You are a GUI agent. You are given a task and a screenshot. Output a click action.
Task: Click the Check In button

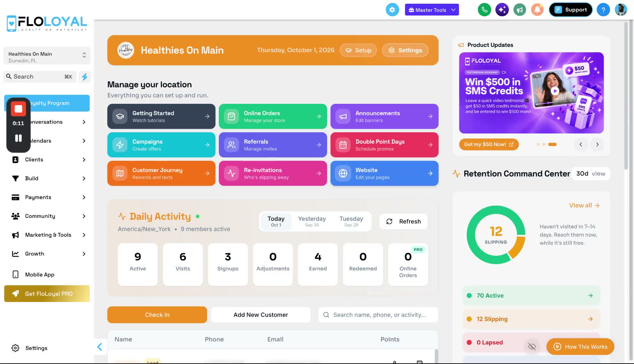(x=157, y=315)
